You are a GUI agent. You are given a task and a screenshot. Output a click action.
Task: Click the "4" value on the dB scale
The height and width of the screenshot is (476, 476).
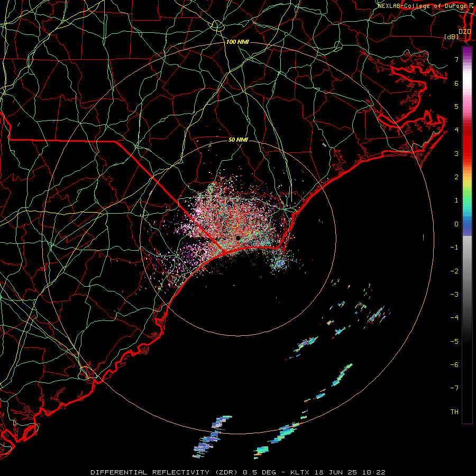456,130
